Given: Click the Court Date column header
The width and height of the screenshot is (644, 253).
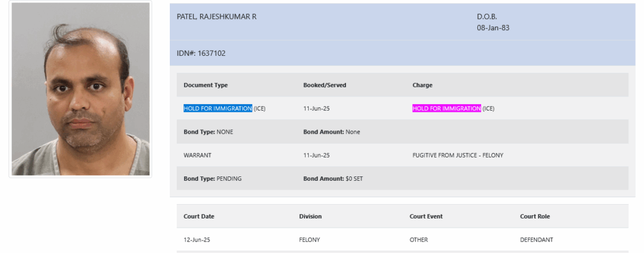Looking at the screenshot, I should (199, 217).
